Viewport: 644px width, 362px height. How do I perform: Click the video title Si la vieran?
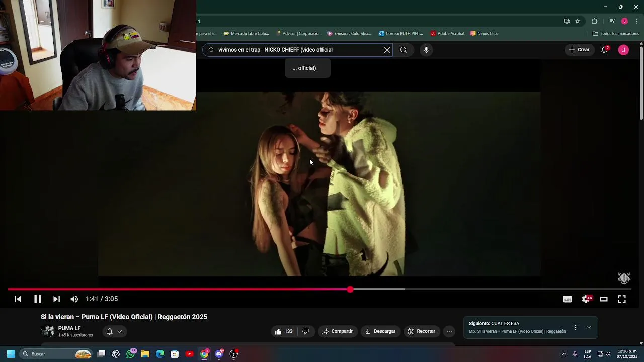(124, 317)
